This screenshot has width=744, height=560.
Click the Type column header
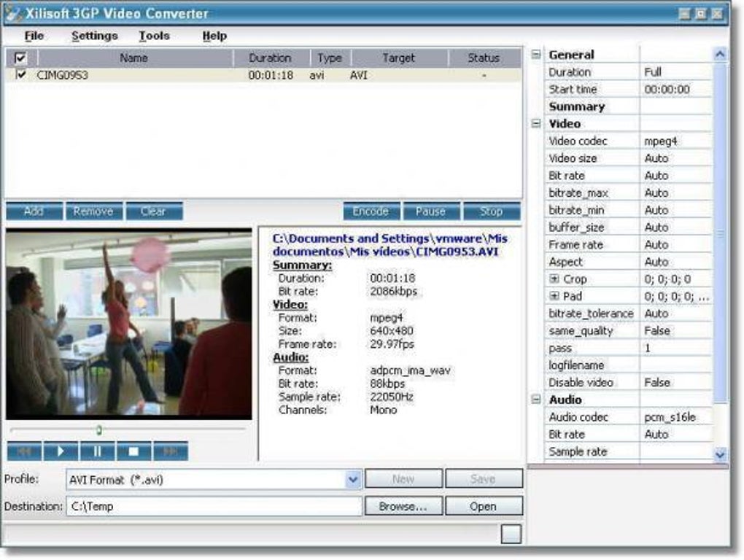coord(330,58)
